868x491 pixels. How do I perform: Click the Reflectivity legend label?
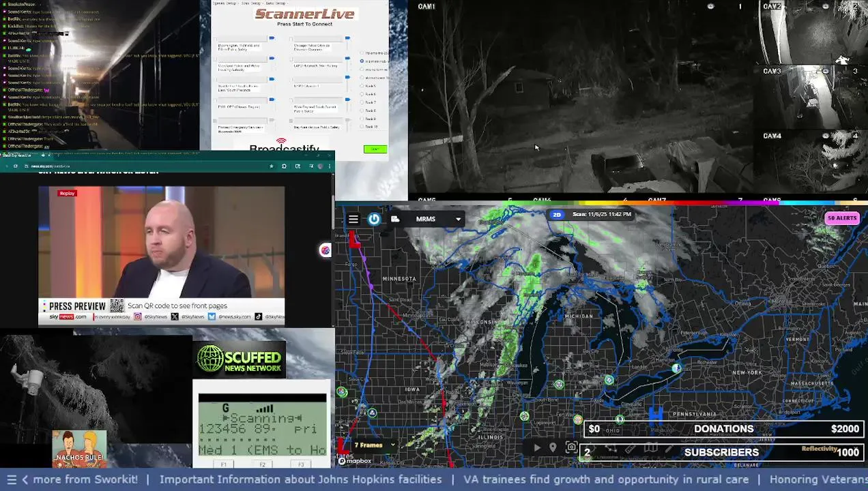coord(820,449)
